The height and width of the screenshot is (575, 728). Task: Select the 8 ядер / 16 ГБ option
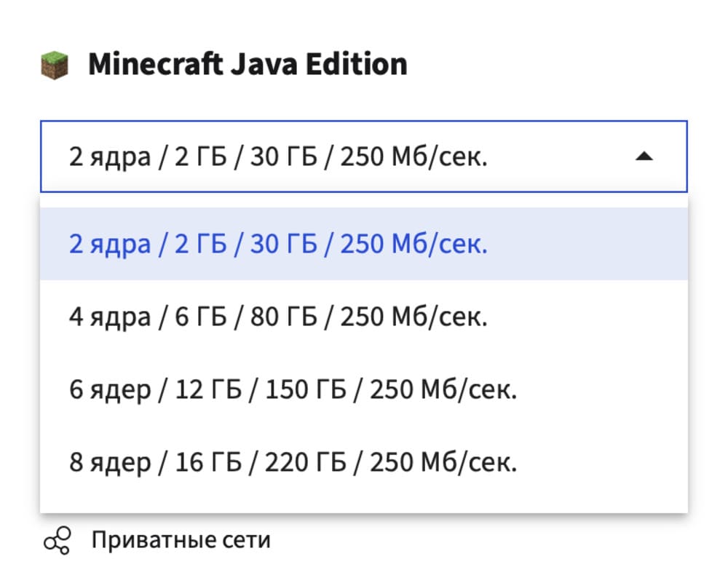click(x=293, y=462)
